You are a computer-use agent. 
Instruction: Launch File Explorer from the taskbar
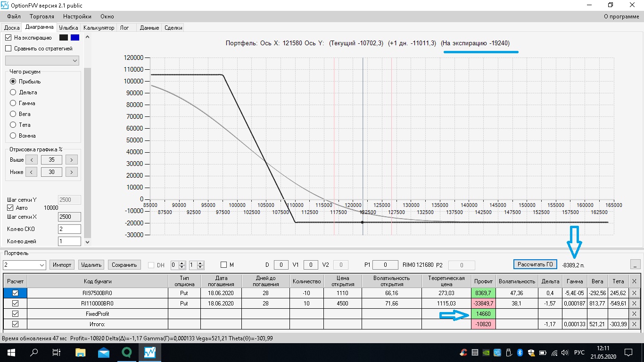click(x=81, y=352)
